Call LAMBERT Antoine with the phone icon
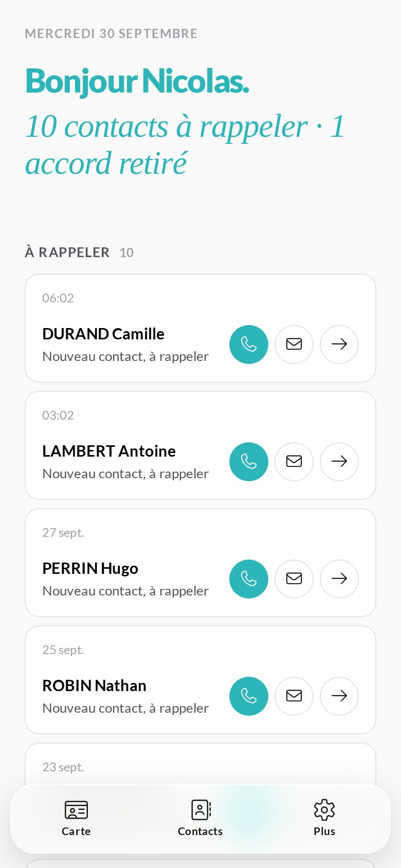 point(249,462)
